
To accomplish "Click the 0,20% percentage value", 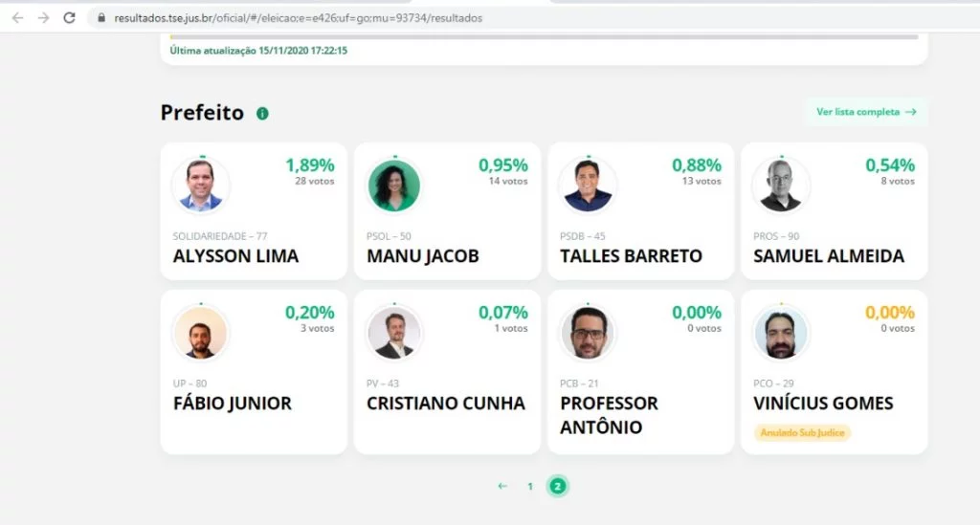I will pyautogui.click(x=310, y=313).
